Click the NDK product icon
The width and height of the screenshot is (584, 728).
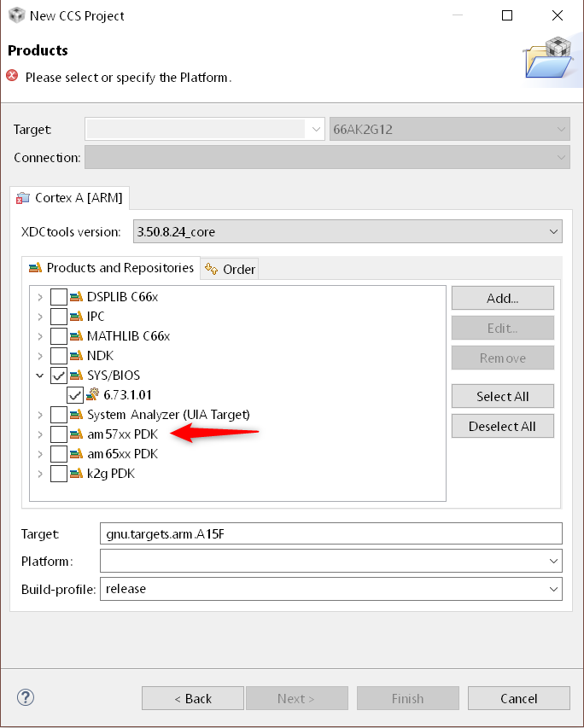(76, 356)
